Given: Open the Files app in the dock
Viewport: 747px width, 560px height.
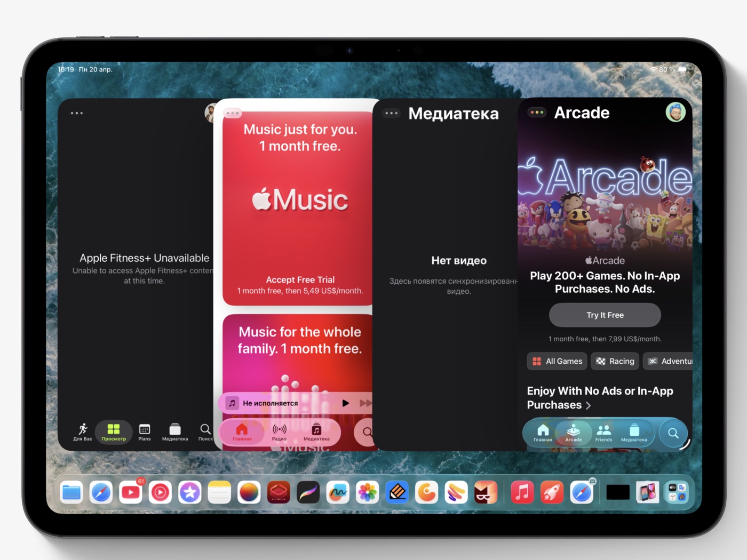Looking at the screenshot, I should 71,492.
